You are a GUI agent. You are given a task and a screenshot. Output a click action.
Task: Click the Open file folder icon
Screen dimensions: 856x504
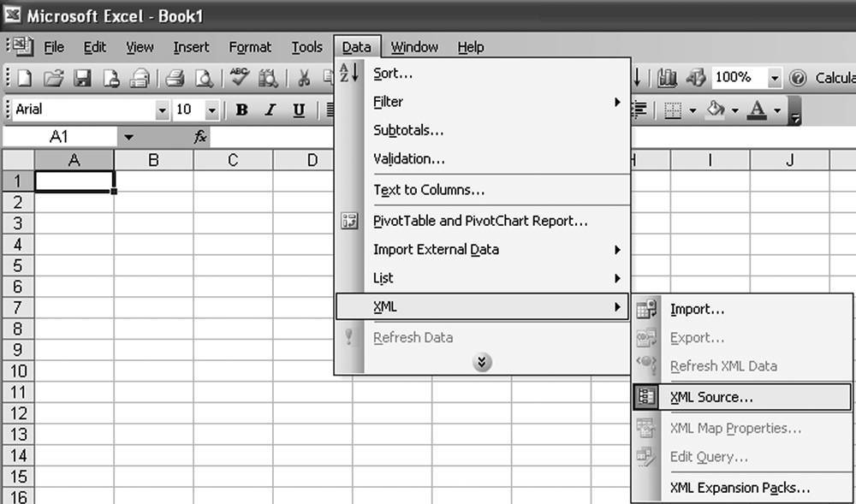[53, 78]
